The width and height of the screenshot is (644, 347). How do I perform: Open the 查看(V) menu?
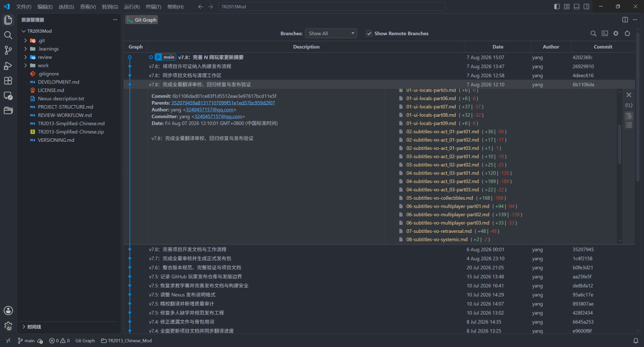[x=88, y=7]
